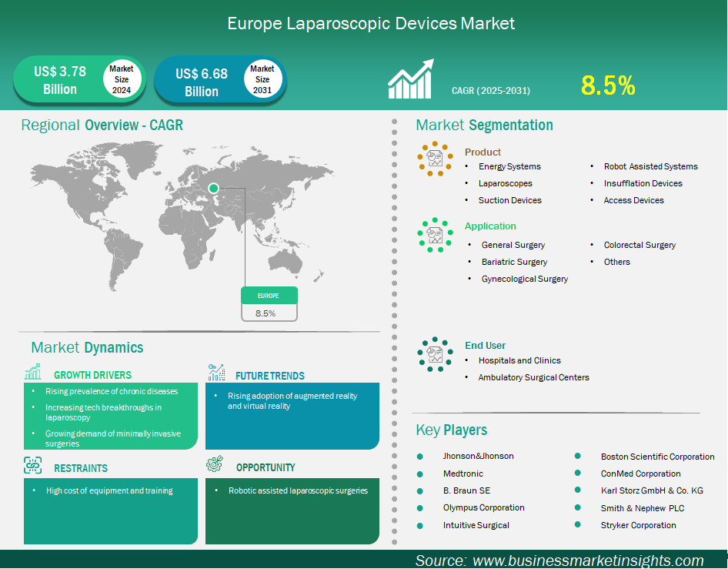Click the Hospitals and Clinics item
The width and height of the screenshot is (728, 569).
[519, 360]
